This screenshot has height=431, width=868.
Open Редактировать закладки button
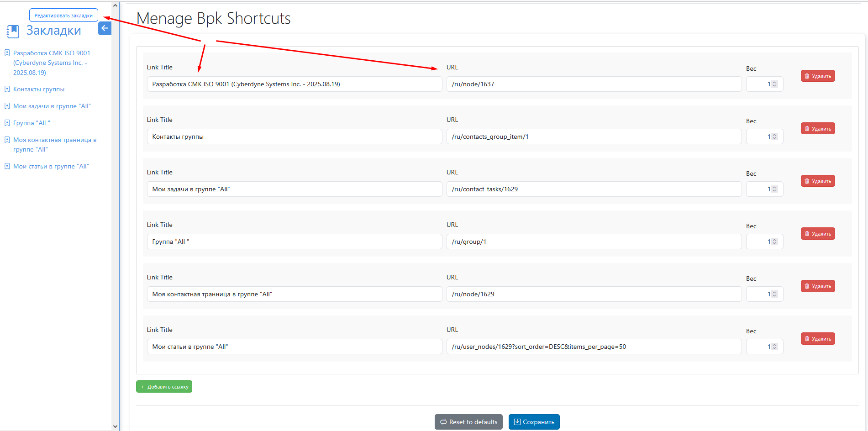(x=63, y=16)
